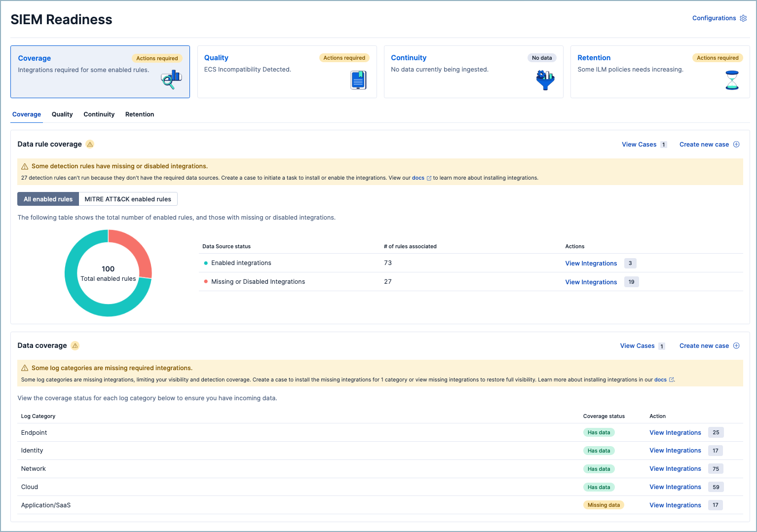Click the alert icon in the yellow warning banner
The image size is (757, 532).
click(x=25, y=166)
